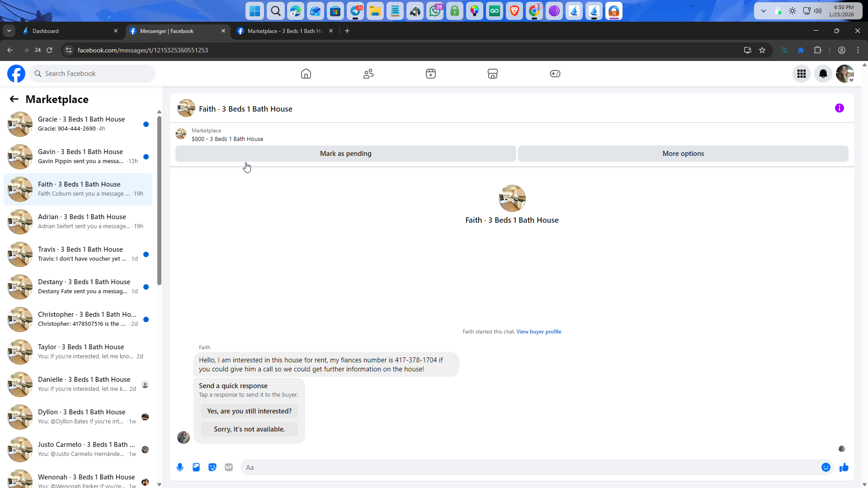This screenshot has height=488, width=868.
Task: Open Travis's conversation
Action: (78, 254)
